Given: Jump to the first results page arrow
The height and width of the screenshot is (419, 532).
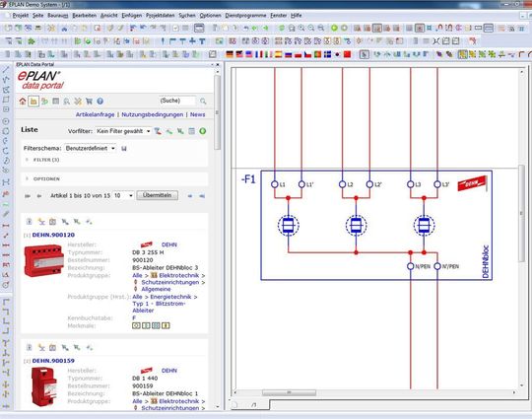Looking at the screenshot, I should pos(28,196).
